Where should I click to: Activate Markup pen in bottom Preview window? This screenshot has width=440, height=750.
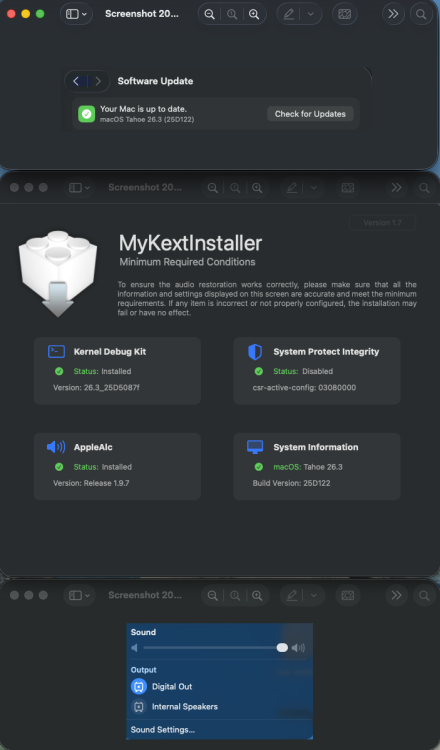click(x=292, y=596)
